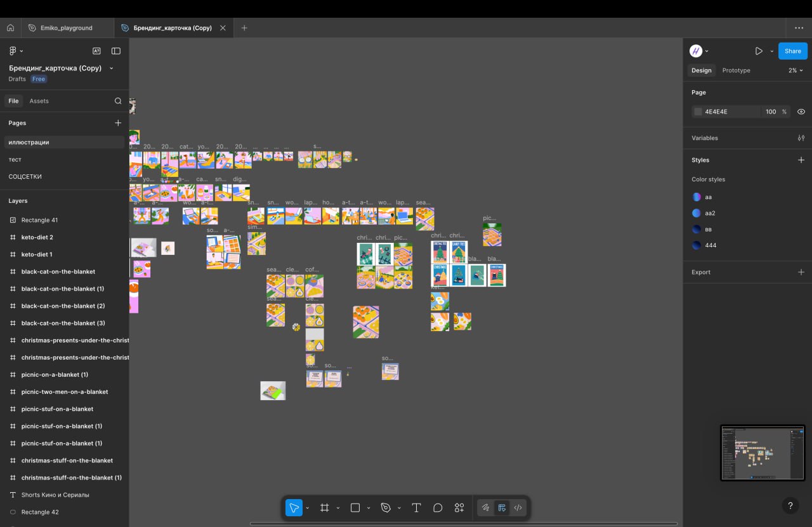Switch to the Prototype tab
812x527 pixels.
[736, 70]
